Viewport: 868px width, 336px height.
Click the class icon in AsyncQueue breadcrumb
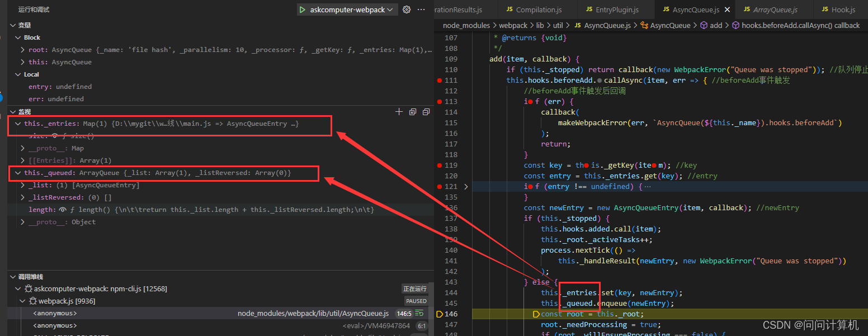pos(644,25)
